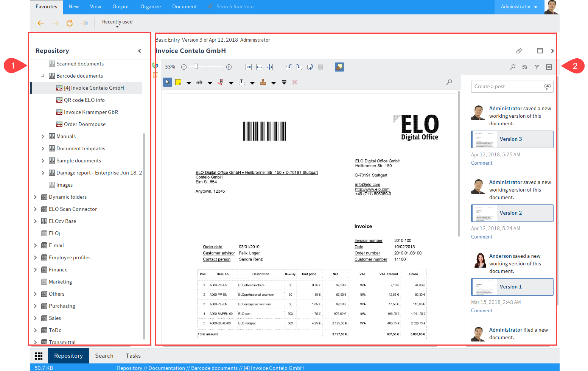Open the feed filter funnel icon
Image resolution: width=588 pixels, height=371 pixels.
[537, 67]
